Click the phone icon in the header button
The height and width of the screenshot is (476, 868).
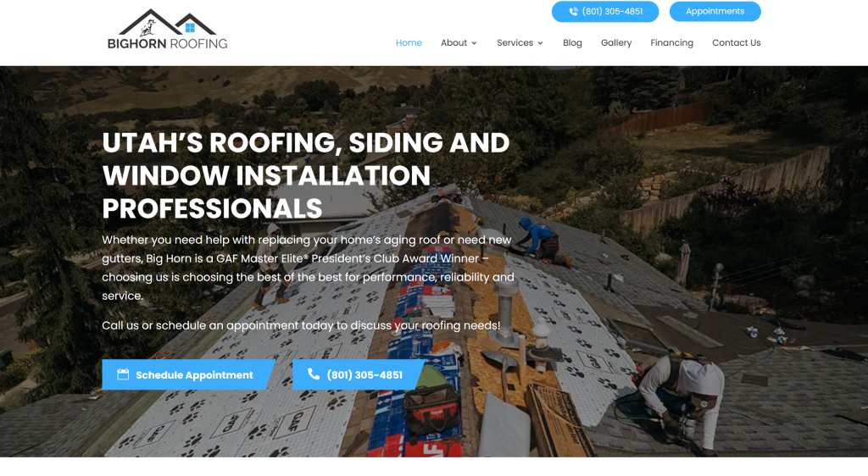[x=574, y=12]
